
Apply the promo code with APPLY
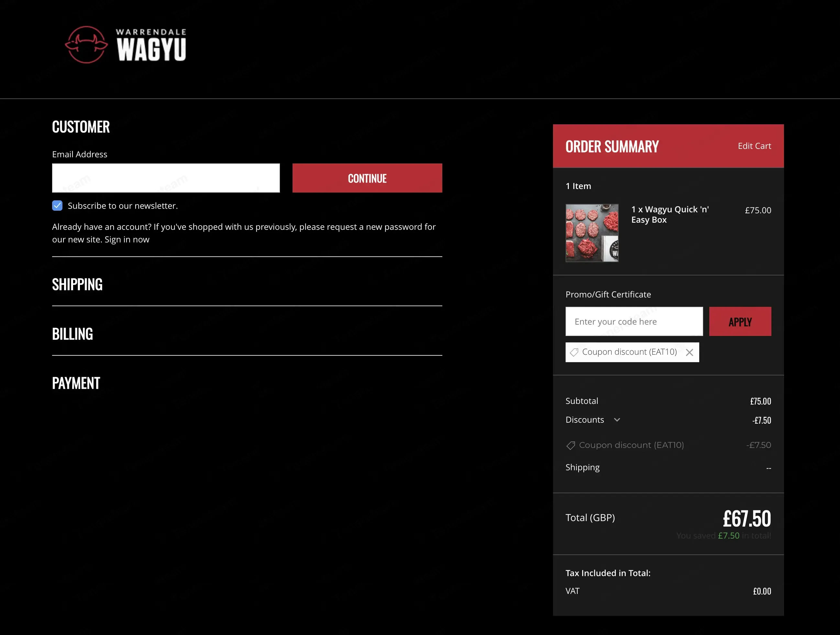click(x=740, y=321)
